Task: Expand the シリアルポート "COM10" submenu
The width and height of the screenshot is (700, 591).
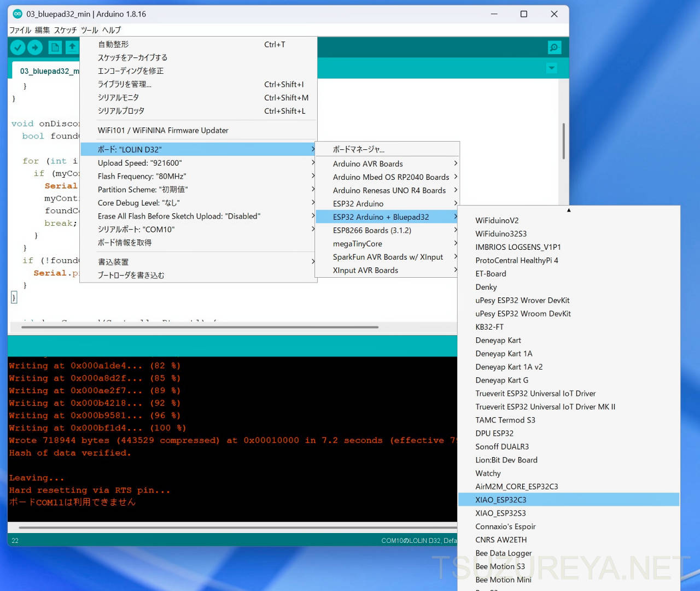Action: click(x=199, y=230)
